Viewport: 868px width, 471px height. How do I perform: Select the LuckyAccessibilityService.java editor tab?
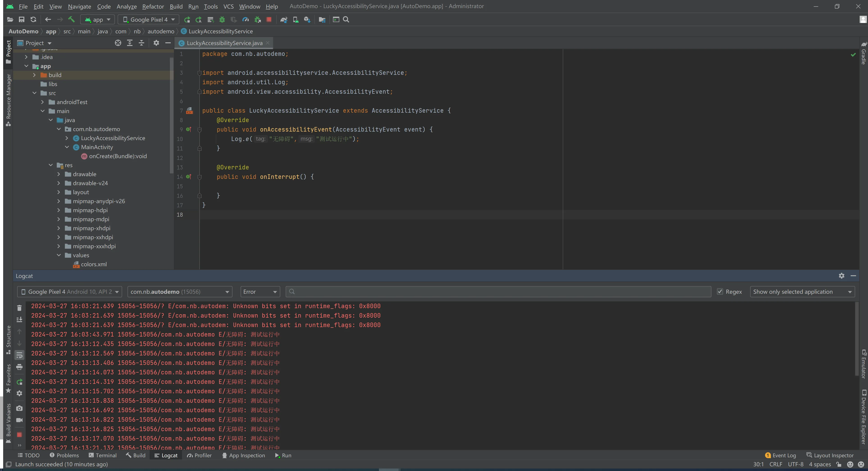224,43
